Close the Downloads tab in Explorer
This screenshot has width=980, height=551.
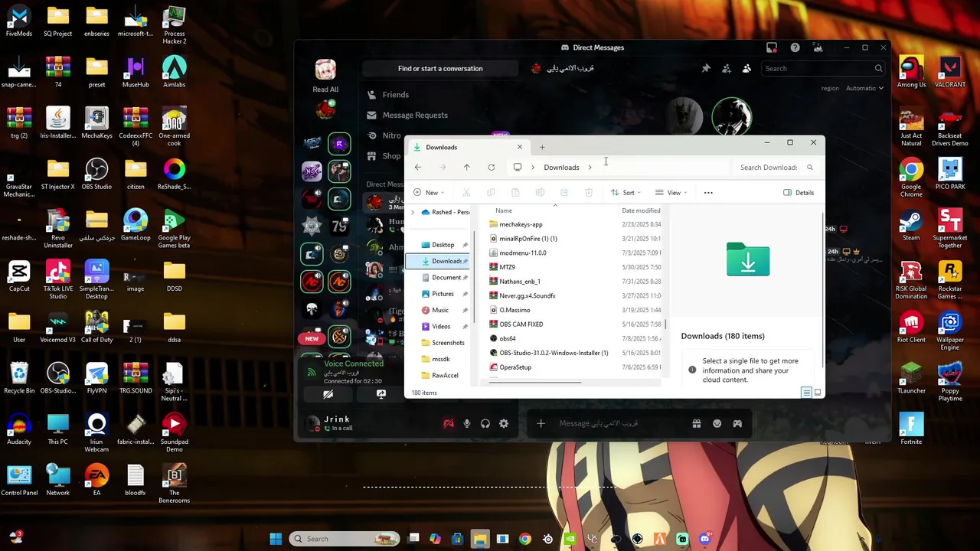coord(520,147)
